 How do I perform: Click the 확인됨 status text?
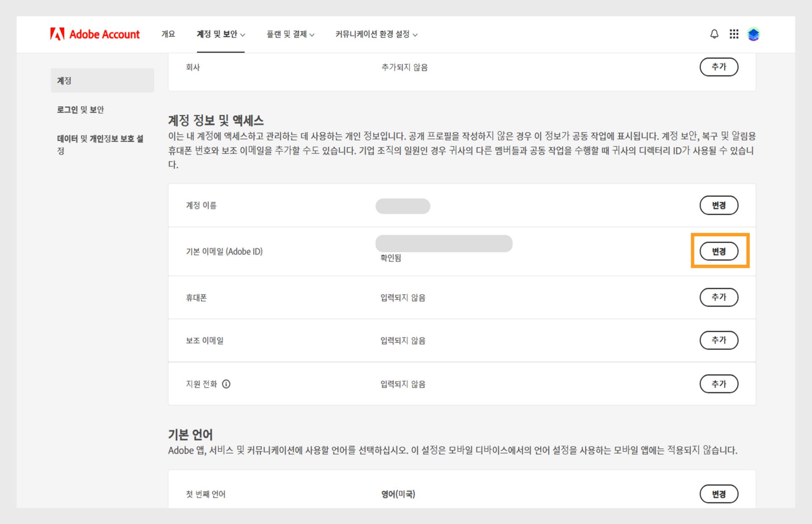391,258
